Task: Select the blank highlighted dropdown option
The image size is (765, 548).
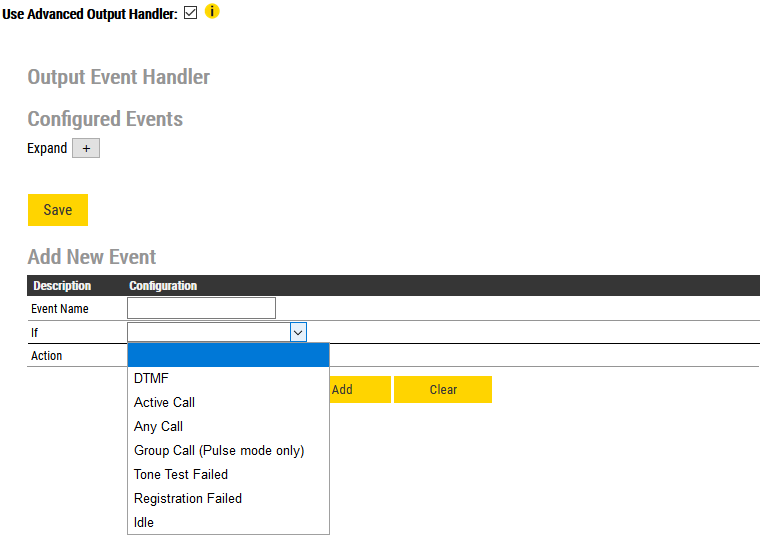Action: click(x=228, y=355)
